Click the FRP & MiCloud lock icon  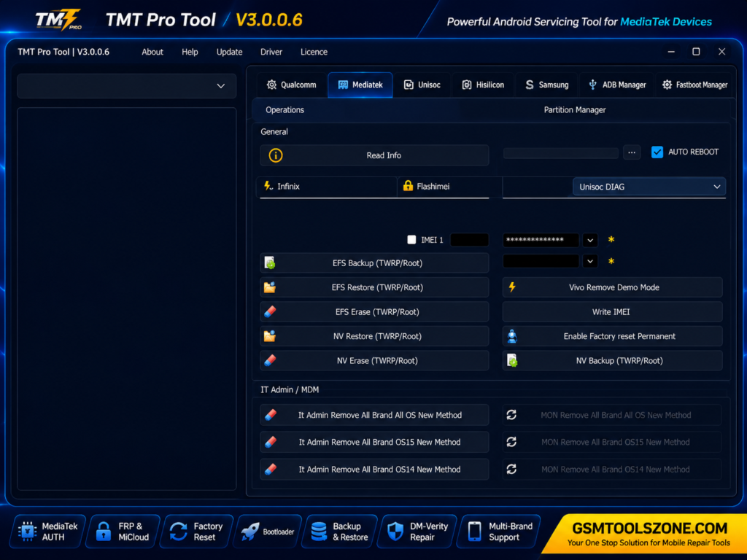(x=104, y=532)
